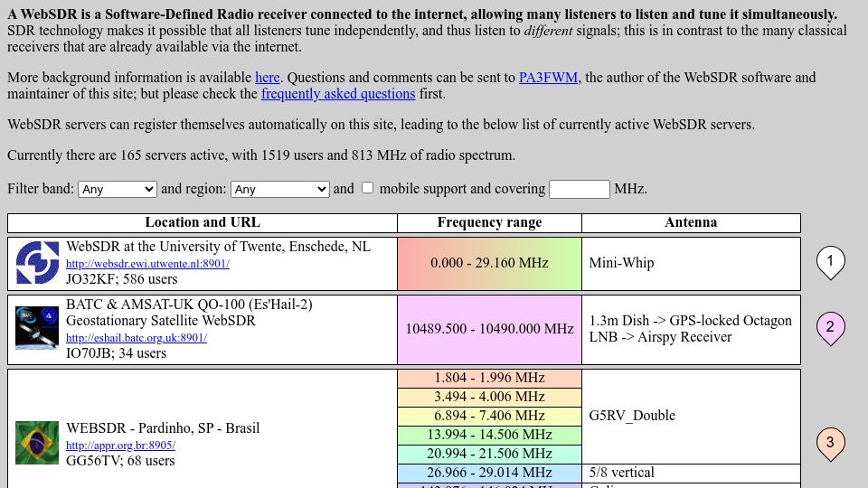The image size is (868, 488).
Task: Click the '165 servers active' status sentence
Action: 261,155
